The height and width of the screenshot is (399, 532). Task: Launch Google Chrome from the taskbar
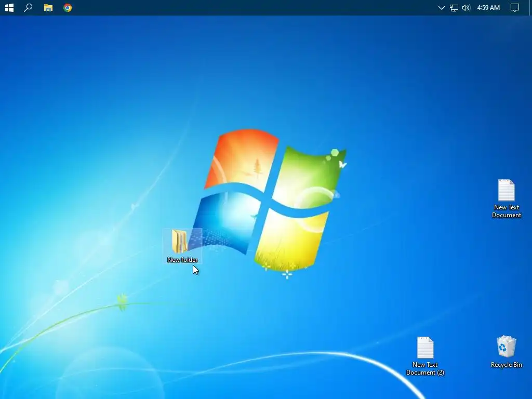[68, 8]
